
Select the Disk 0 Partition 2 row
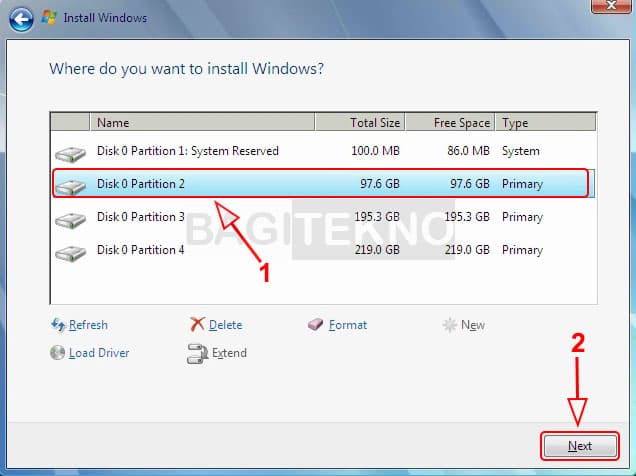click(x=323, y=184)
